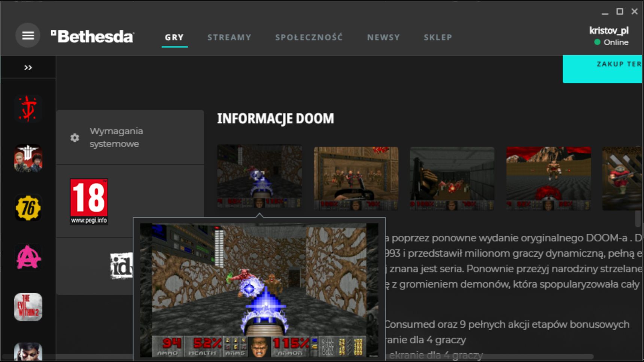Open the SPOŁECZNOŚĆ tab
Screen dimensions: 644x362
pos(309,37)
